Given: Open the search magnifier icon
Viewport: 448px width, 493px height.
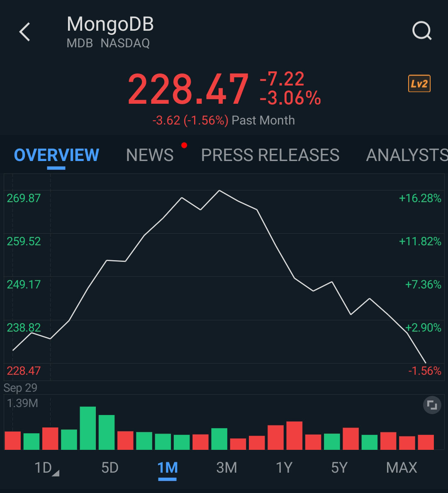Looking at the screenshot, I should click(x=422, y=31).
